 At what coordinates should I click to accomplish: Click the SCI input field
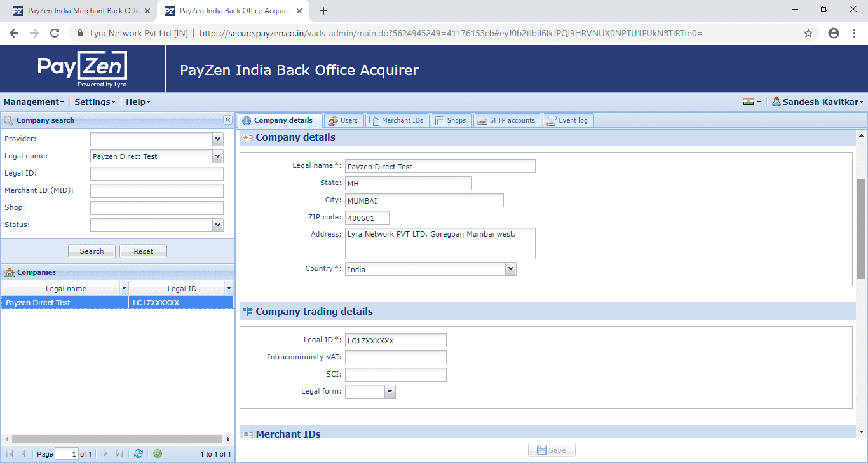[396, 375]
